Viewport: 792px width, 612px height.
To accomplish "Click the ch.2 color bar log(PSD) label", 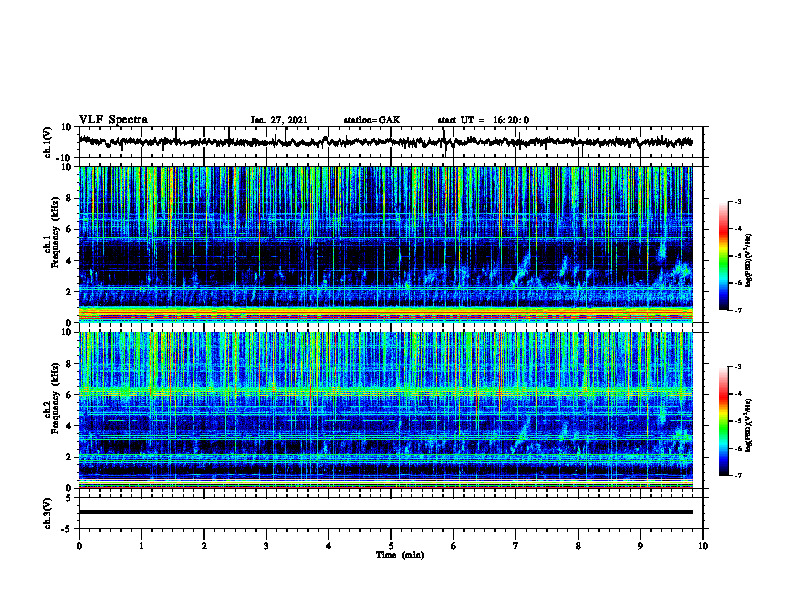I will (x=749, y=425).
